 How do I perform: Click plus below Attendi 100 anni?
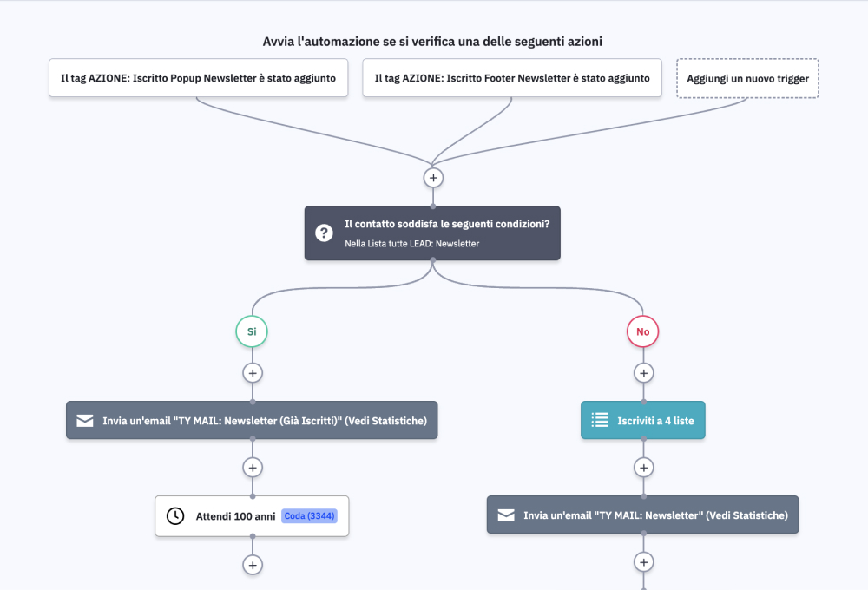pos(252,565)
